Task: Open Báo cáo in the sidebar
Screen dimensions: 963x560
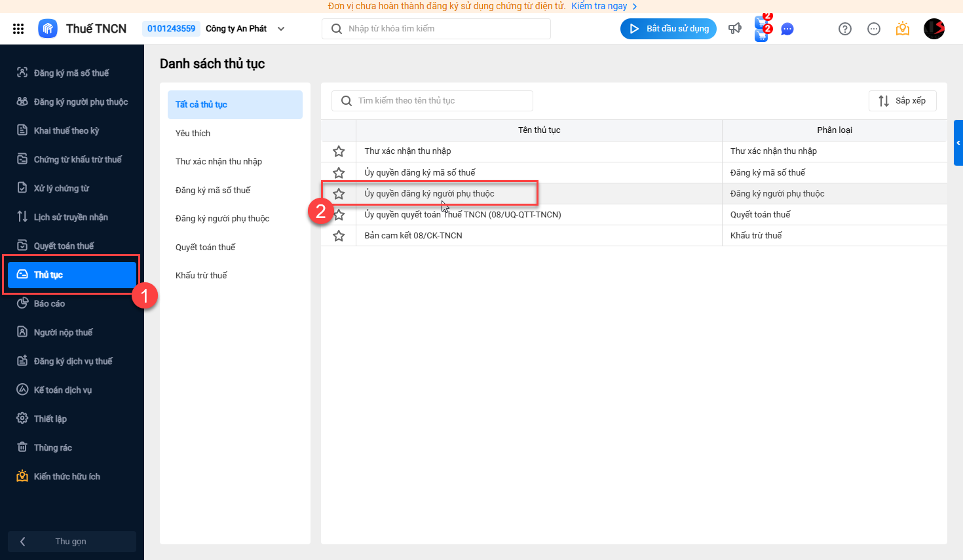Action: (x=50, y=304)
